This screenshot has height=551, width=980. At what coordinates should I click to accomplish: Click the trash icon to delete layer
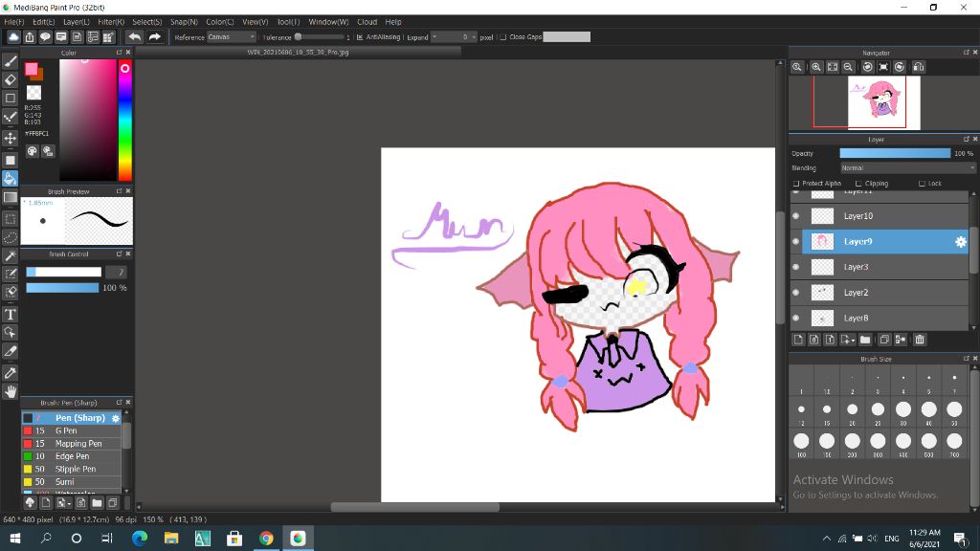click(920, 340)
